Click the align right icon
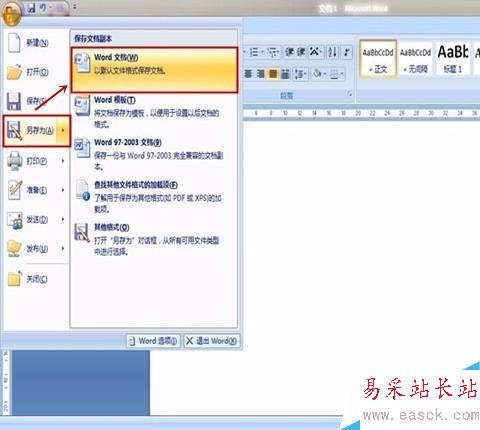 (x=261, y=74)
